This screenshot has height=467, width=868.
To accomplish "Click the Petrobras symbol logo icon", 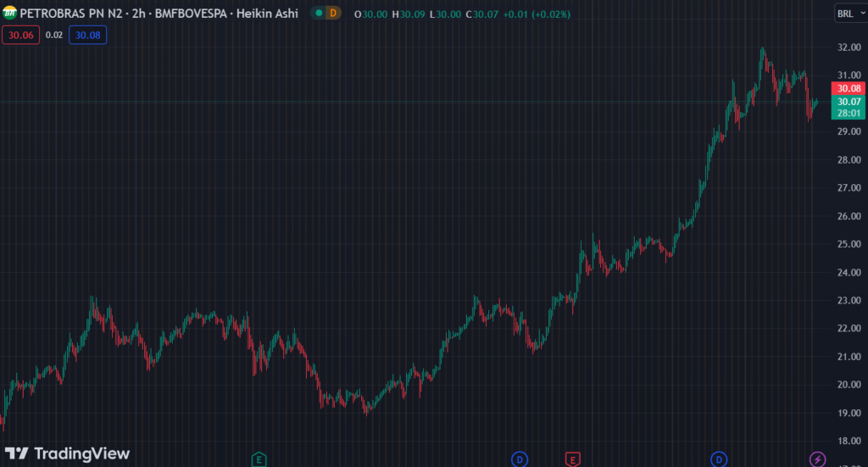I will coord(9,14).
